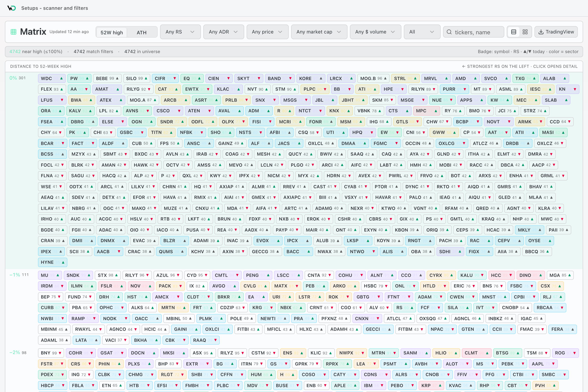The width and height of the screenshot is (588, 392).
Task: Open the MU ticker badge
Action: 50,275
